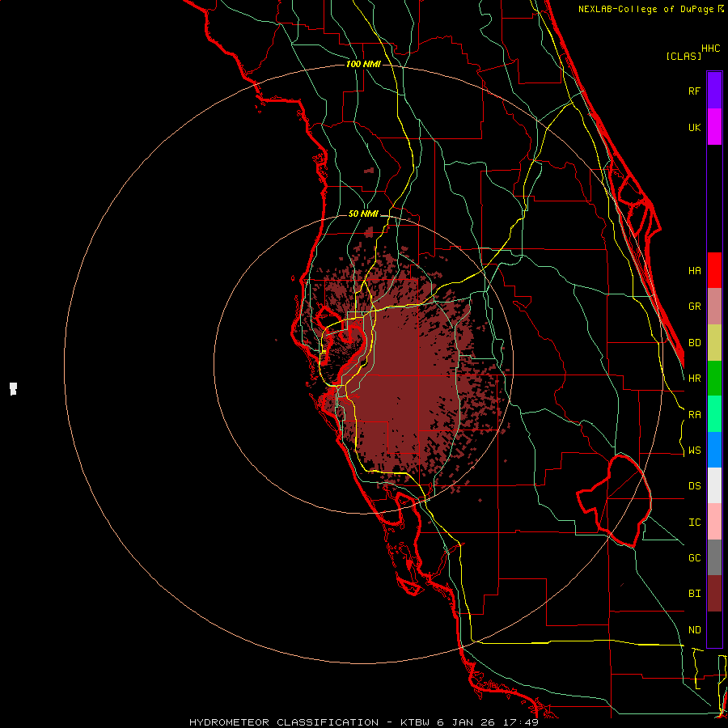Select the bright red HA legend swatch
728x728 pixels.
click(x=714, y=270)
